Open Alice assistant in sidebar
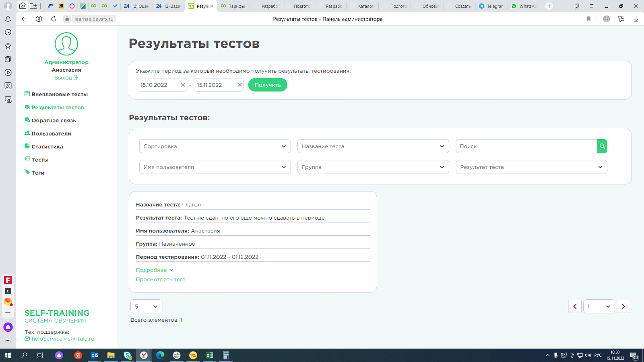 click(8, 327)
